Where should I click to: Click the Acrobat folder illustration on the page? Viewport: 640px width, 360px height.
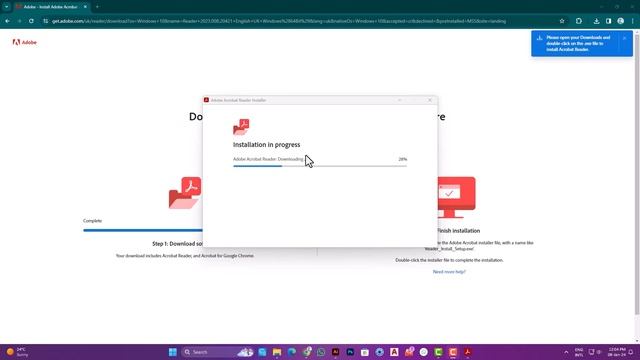click(185, 193)
